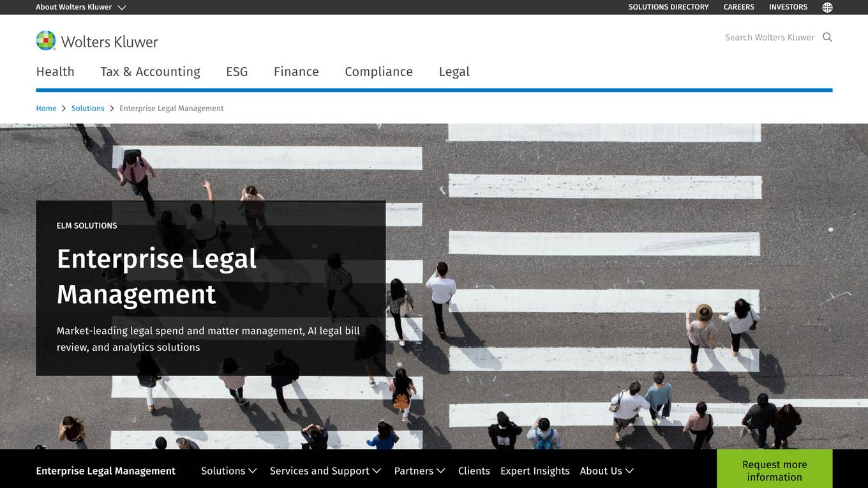This screenshot has width=868, height=488.
Task: Open the globe language selector icon
Action: pyautogui.click(x=827, y=7)
